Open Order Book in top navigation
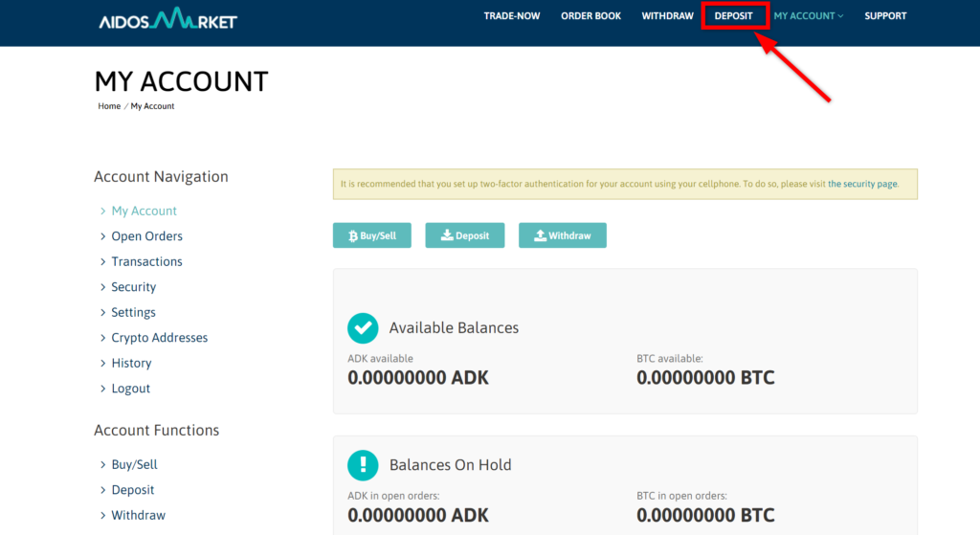Viewport: 980px width, 535px height. tap(590, 16)
